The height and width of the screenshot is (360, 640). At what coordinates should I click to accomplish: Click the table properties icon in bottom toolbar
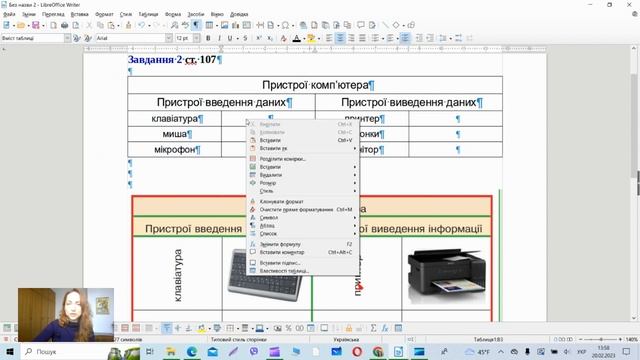coord(398,328)
